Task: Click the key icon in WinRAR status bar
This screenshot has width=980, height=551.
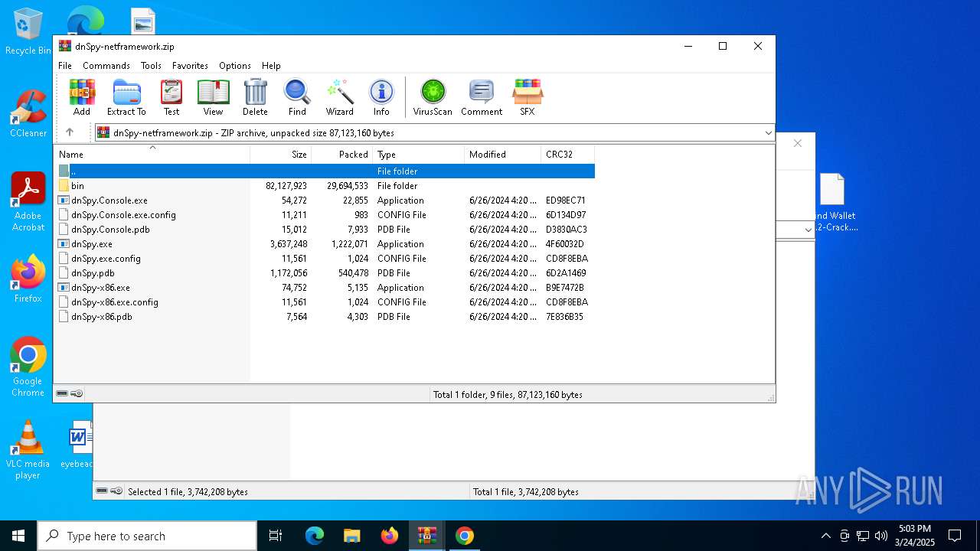Action: tap(77, 393)
